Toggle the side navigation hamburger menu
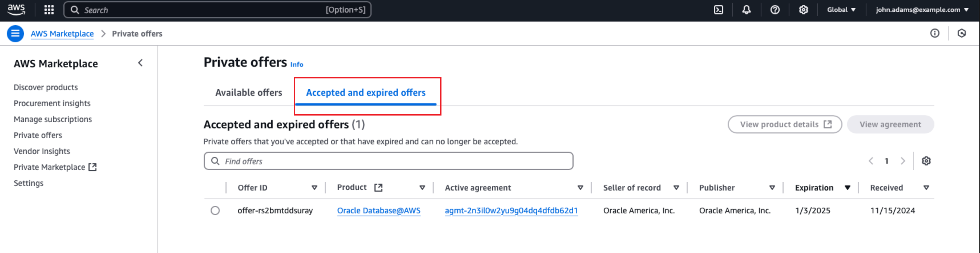 (15, 33)
